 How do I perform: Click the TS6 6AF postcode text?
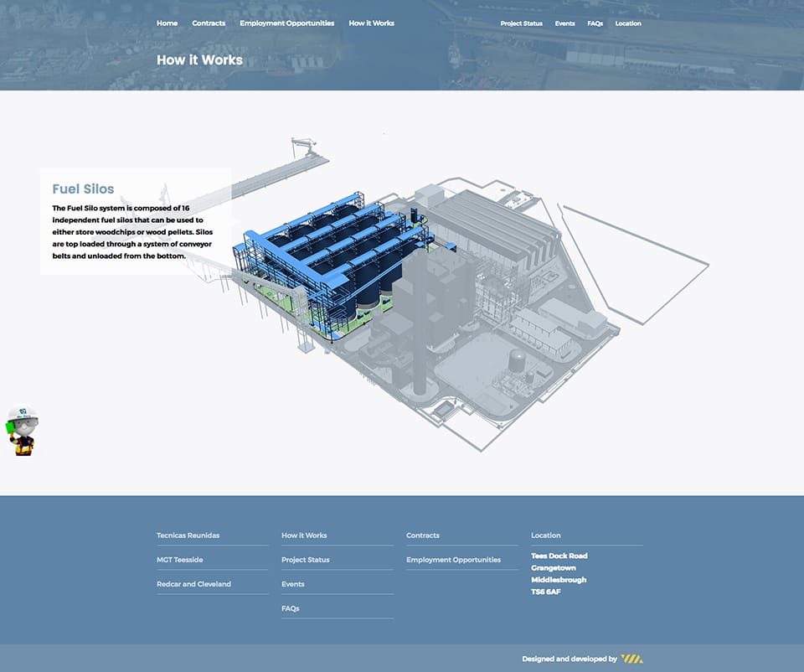(x=546, y=592)
